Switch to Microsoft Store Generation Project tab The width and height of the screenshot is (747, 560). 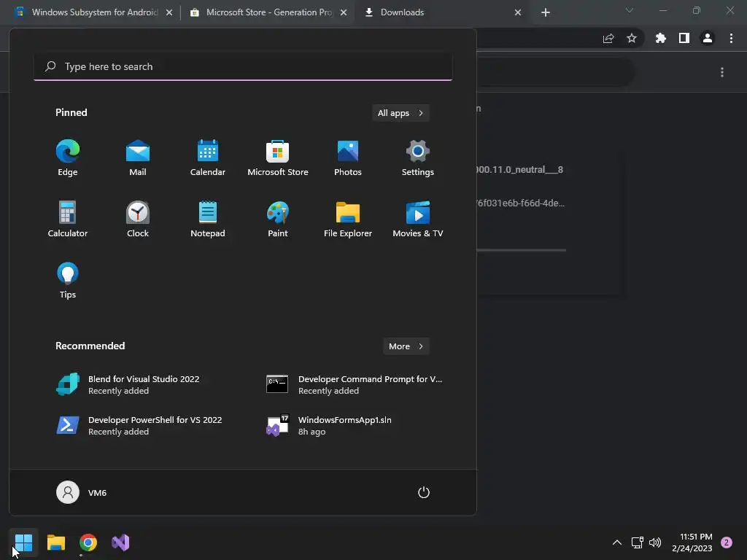coord(262,12)
